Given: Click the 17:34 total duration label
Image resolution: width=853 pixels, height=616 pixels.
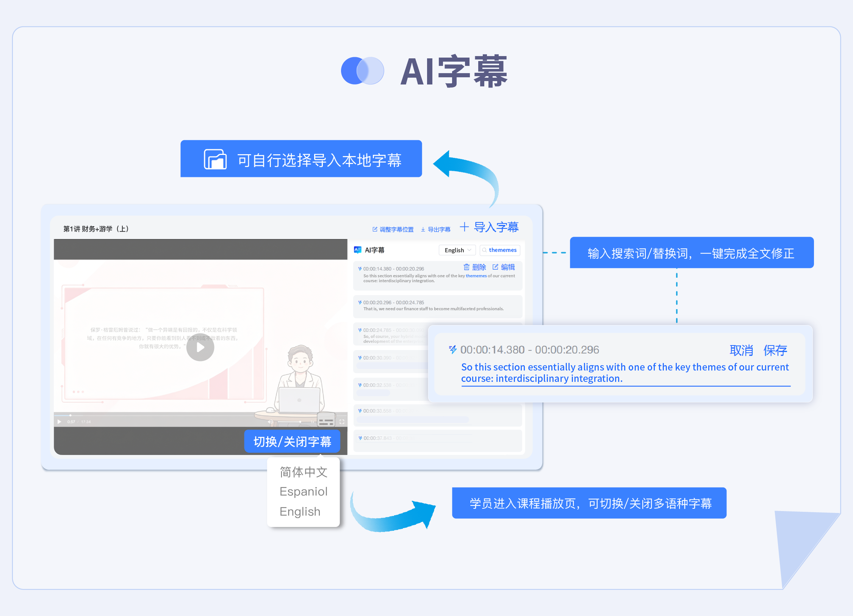Looking at the screenshot, I should click(x=86, y=422).
